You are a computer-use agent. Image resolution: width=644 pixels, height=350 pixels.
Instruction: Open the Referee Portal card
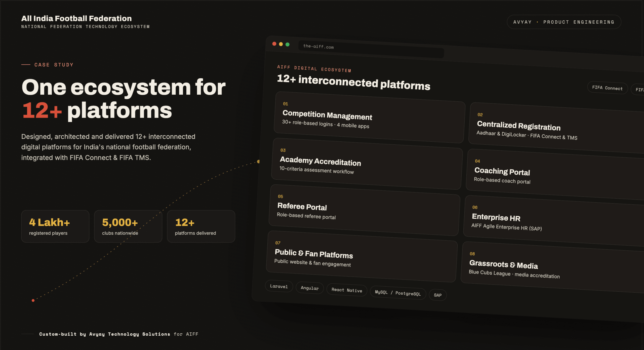(x=364, y=210)
